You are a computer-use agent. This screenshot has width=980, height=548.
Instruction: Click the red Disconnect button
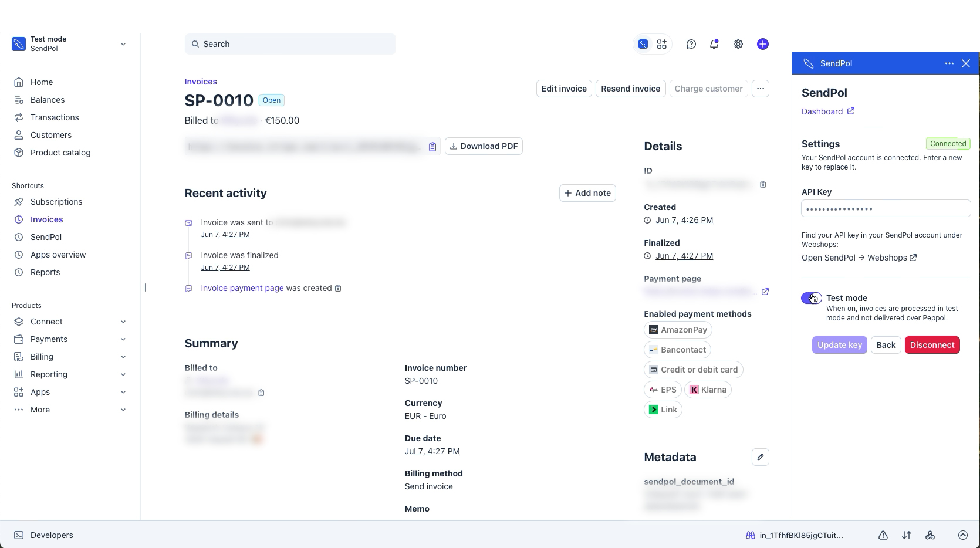click(932, 345)
